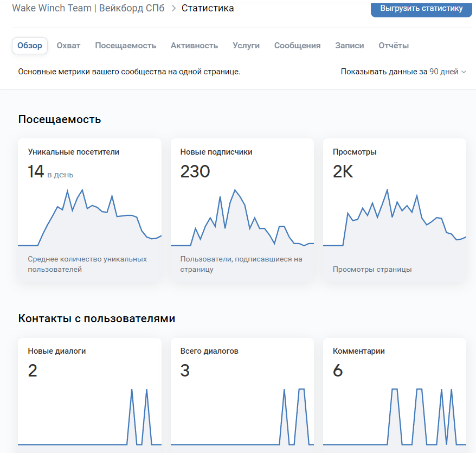Click the Новые подписчики chart card

click(x=242, y=209)
